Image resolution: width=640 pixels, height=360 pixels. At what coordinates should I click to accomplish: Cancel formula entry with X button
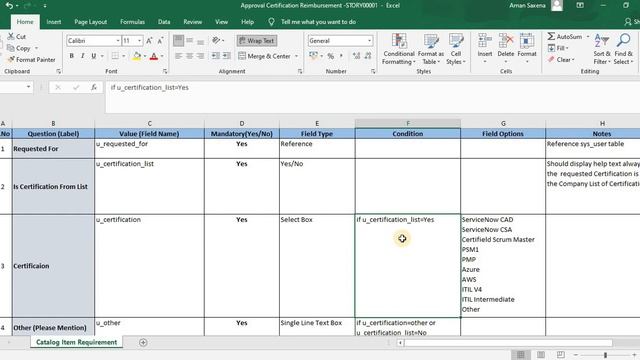tap(58, 87)
